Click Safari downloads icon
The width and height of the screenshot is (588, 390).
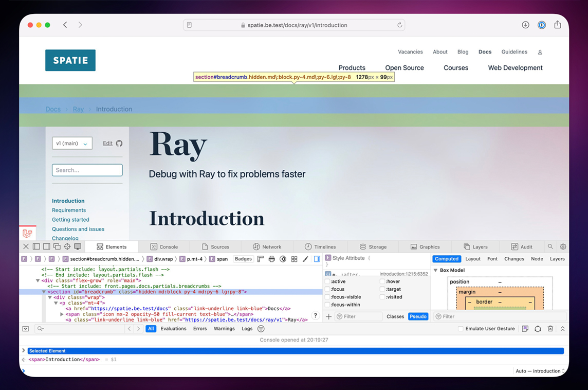tap(525, 25)
